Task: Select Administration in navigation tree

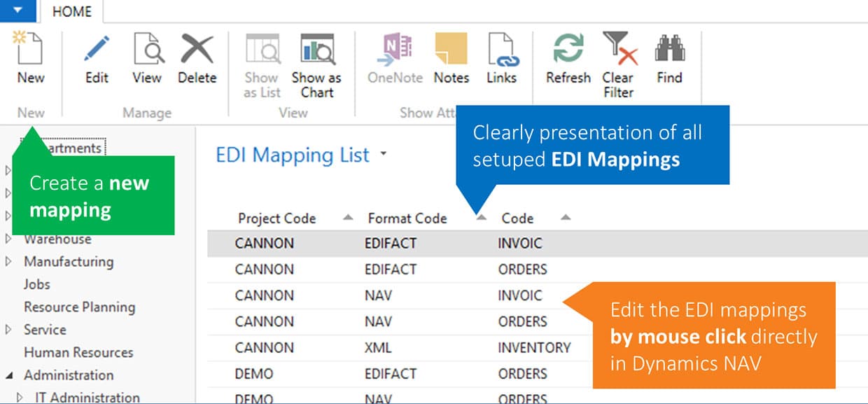Action: click(x=69, y=375)
